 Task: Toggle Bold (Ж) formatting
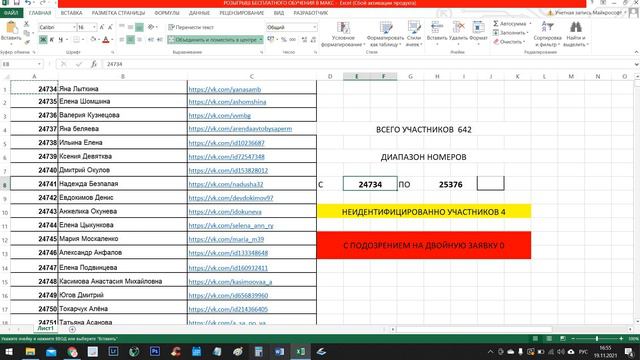coord(43,40)
